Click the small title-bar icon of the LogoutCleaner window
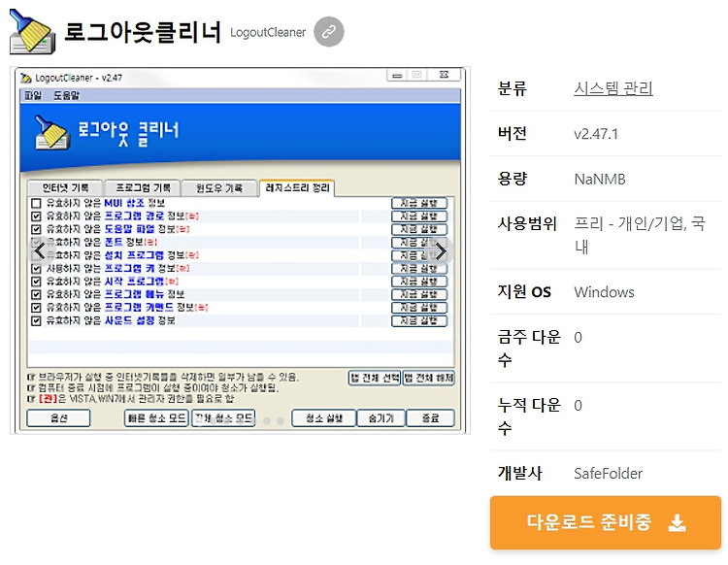The height and width of the screenshot is (565, 728). coord(26,78)
